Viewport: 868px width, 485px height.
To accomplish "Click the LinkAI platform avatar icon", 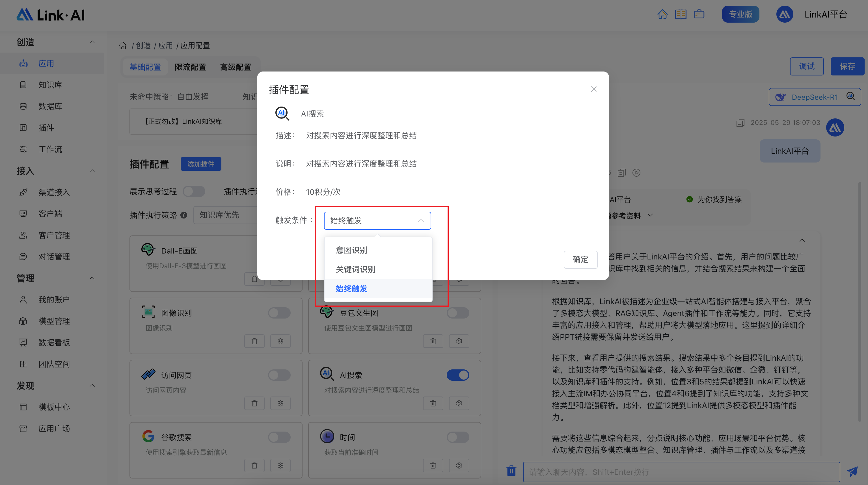I will tap(784, 14).
